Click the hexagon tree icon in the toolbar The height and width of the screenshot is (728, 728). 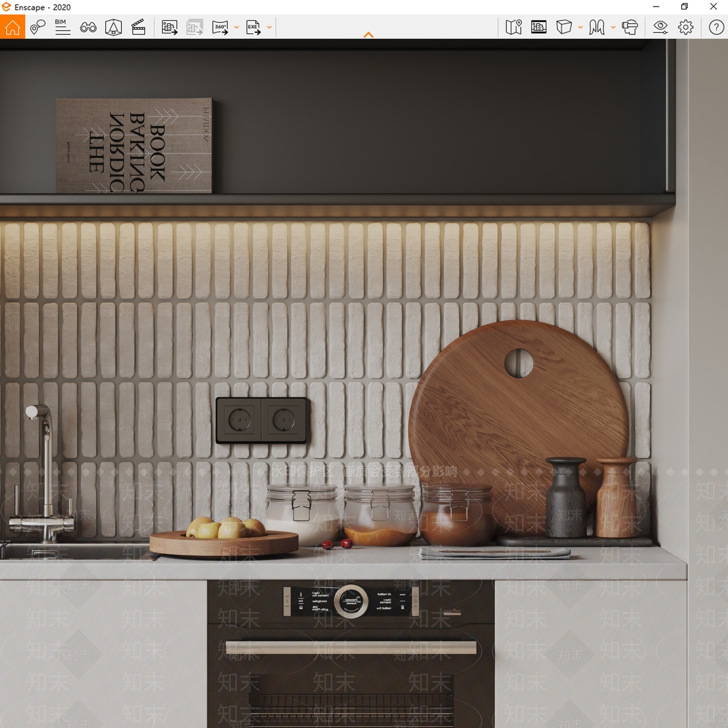[x=113, y=27]
